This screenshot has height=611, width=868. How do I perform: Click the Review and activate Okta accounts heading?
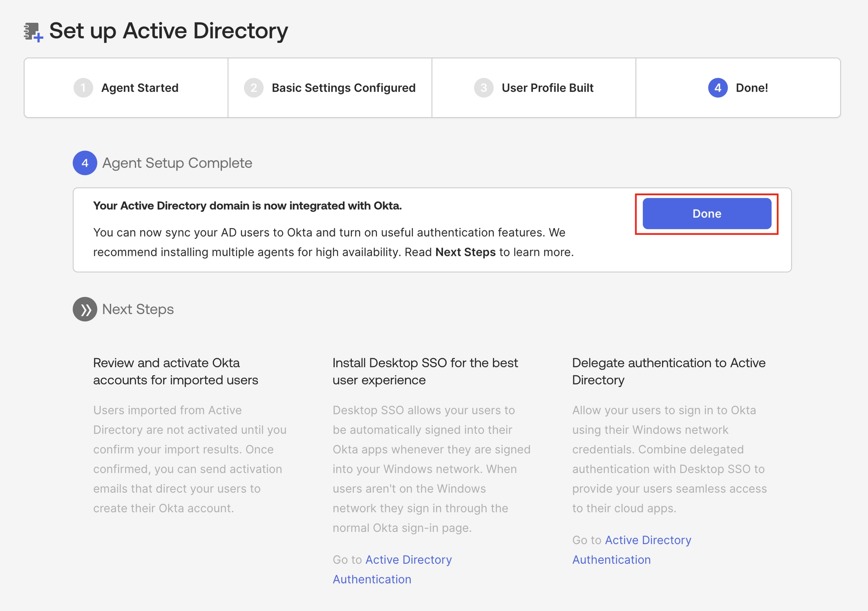pyautogui.click(x=175, y=372)
